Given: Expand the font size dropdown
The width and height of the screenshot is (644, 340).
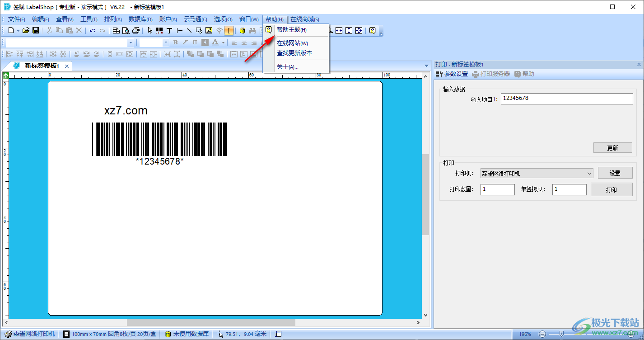Looking at the screenshot, I should (166, 42).
